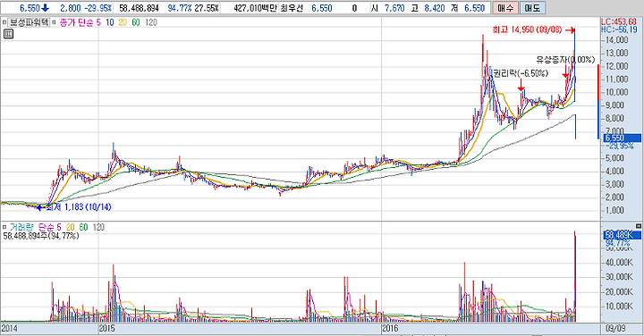Screen dimensions: 644x336
Task: Select the volume 단순 5 average label
Action: point(50,227)
